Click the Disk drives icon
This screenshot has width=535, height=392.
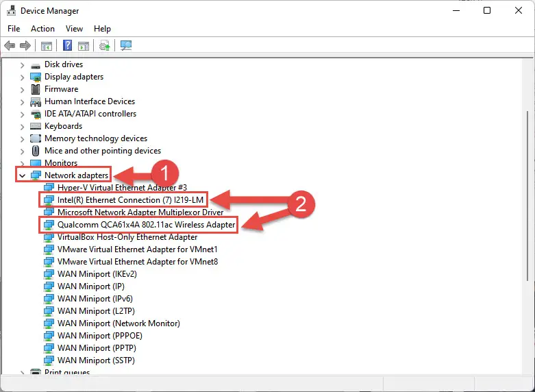(x=36, y=65)
